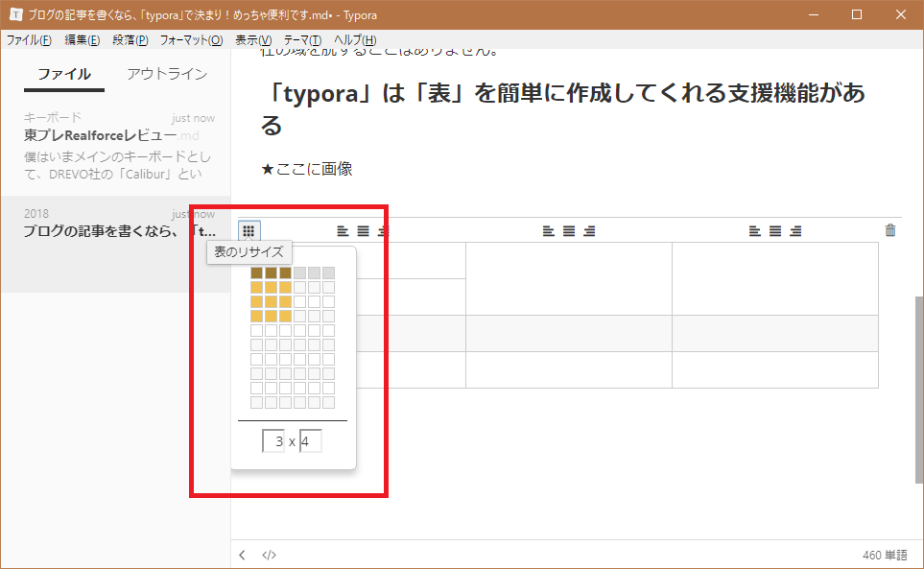924x569 pixels.
Task: Center-align the third column
Action: click(x=775, y=231)
